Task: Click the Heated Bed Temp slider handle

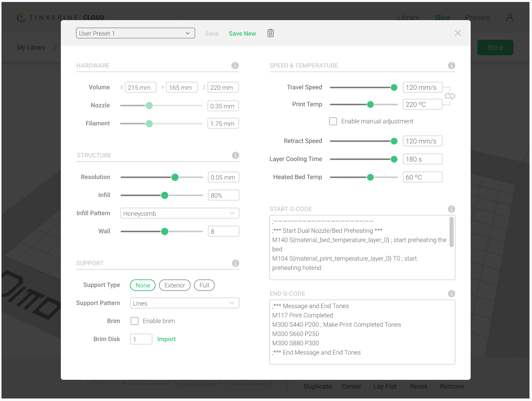Action: [370, 177]
